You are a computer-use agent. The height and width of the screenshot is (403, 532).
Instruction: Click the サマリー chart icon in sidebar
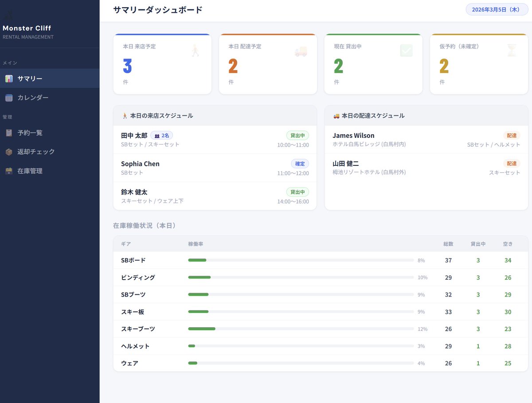(x=9, y=79)
